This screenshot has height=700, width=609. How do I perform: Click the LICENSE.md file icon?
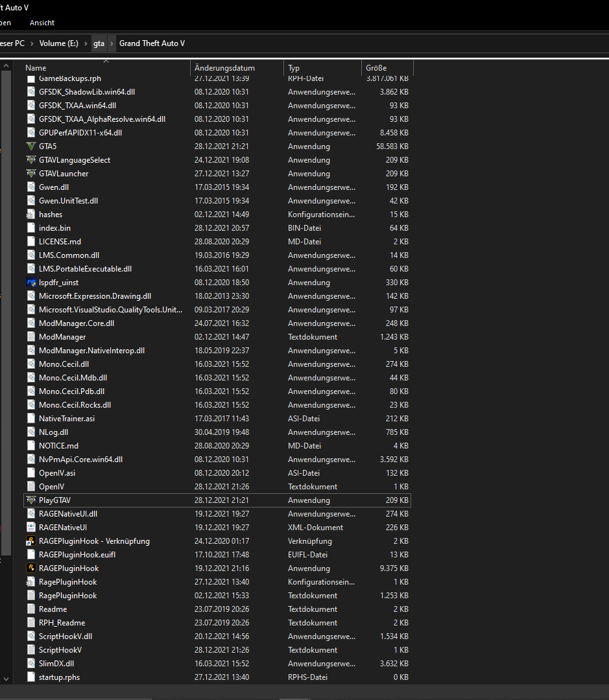[x=31, y=242]
